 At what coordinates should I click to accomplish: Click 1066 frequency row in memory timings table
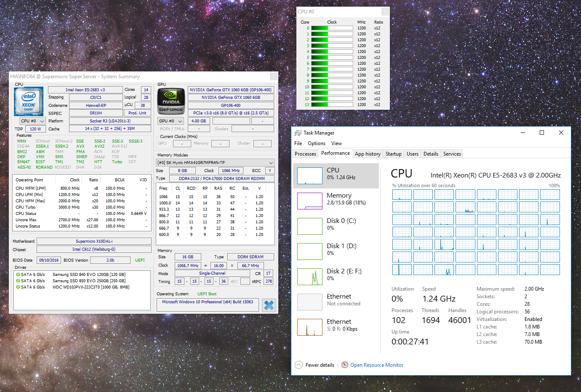tap(215, 197)
